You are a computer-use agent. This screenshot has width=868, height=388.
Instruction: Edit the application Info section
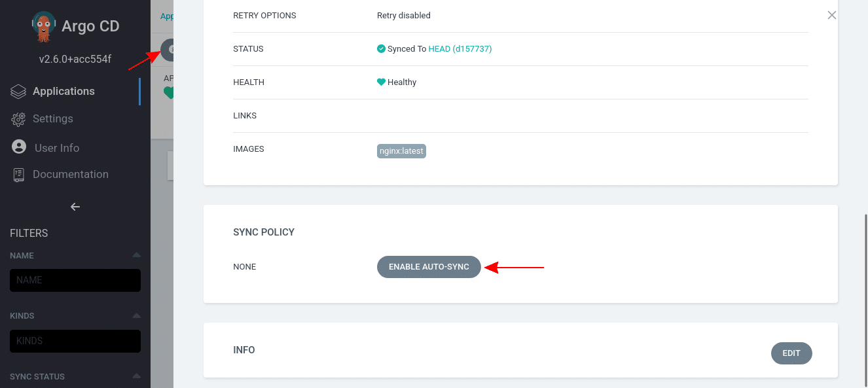791,353
